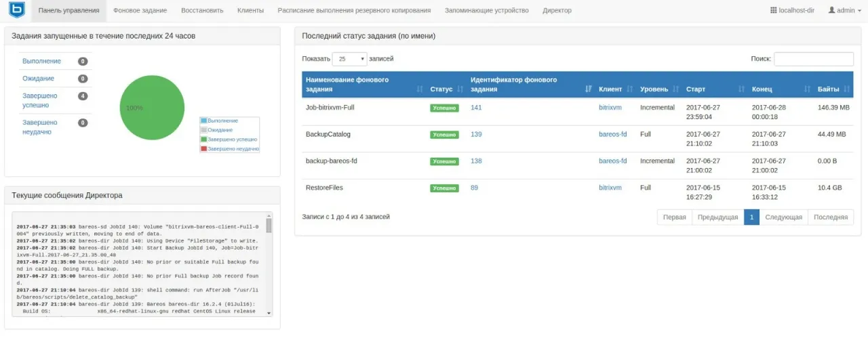Open job ID 141 link
The height and width of the screenshot is (363, 868).
click(476, 108)
